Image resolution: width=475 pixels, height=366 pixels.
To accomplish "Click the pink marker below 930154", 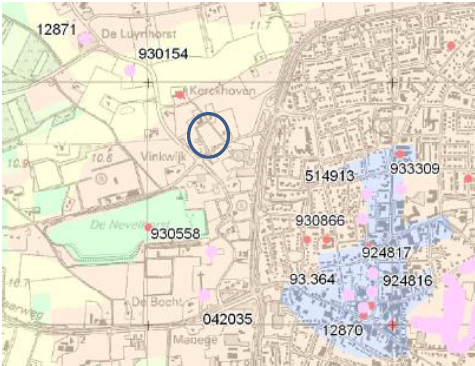I will point(130,70).
